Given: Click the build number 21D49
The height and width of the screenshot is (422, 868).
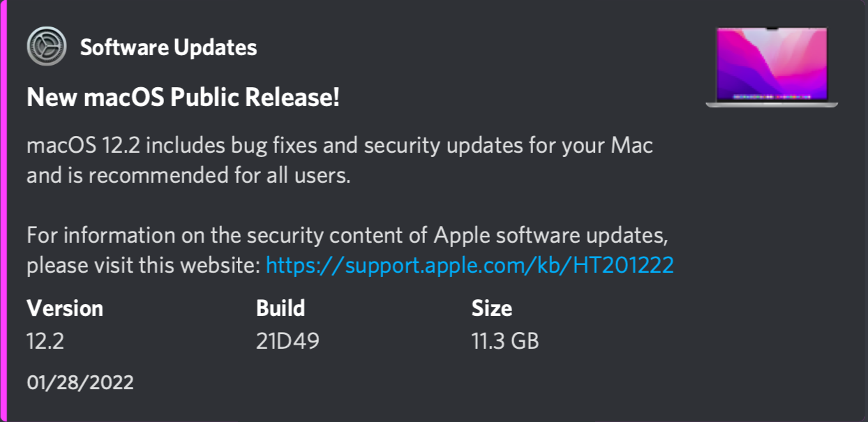Looking at the screenshot, I should coord(287,342).
